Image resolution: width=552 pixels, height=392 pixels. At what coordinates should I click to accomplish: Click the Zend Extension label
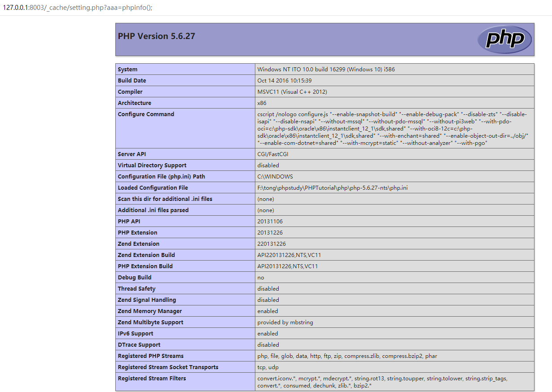coord(139,244)
